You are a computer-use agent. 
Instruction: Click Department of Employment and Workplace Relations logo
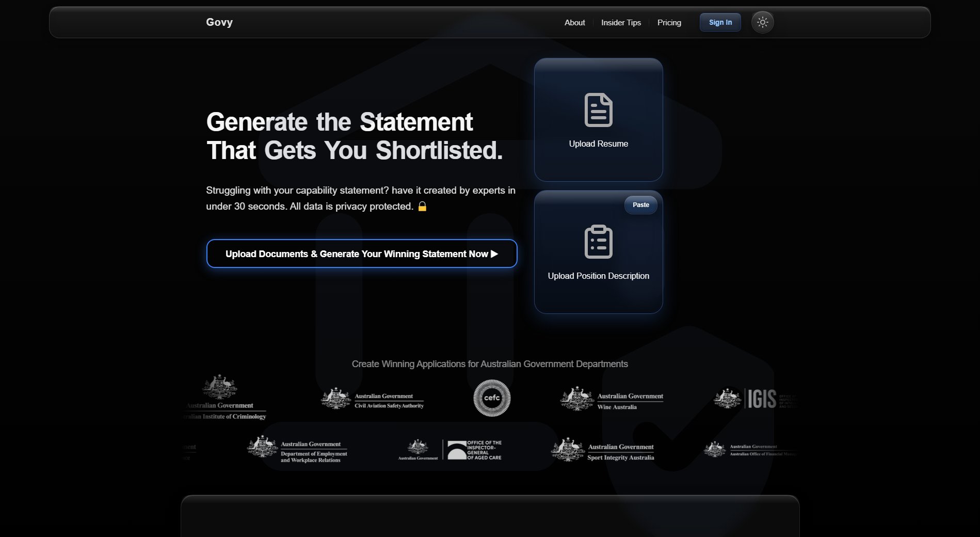[x=298, y=449]
